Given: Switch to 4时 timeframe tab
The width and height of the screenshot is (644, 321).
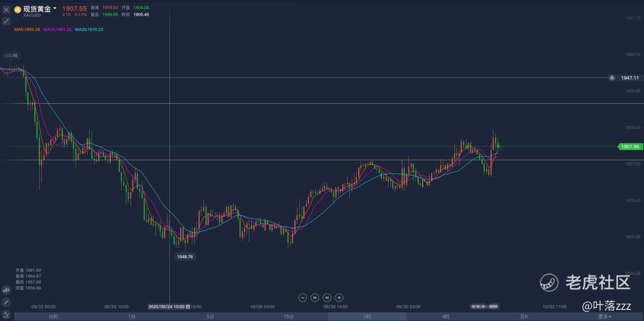Looking at the screenshot, I should (446, 316).
